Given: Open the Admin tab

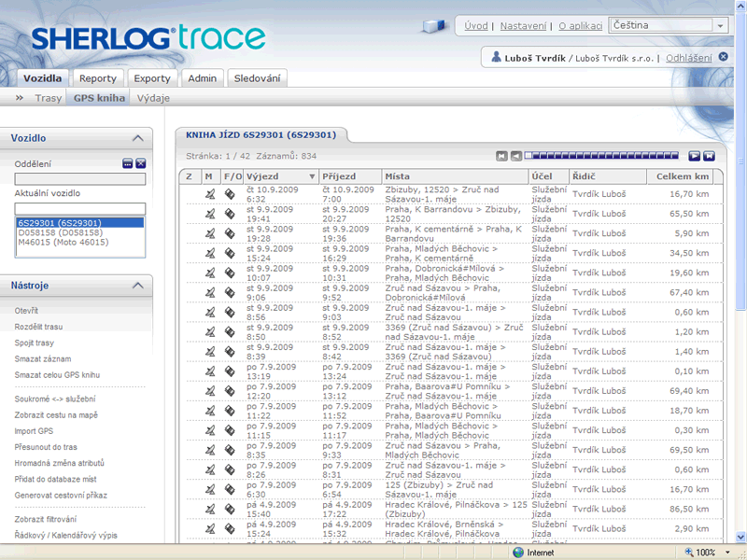Looking at the screenshot, I should click(202, 78).
